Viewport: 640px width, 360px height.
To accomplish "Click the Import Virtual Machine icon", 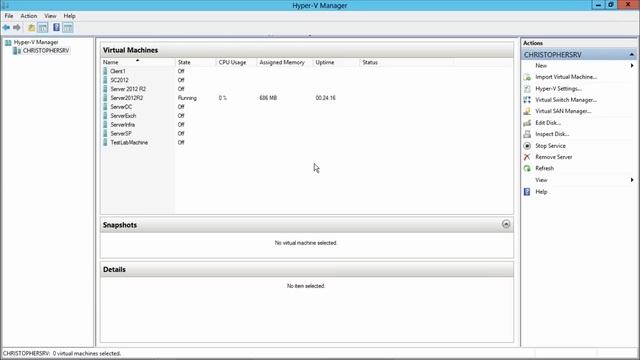I will click(x=527, y=77).
